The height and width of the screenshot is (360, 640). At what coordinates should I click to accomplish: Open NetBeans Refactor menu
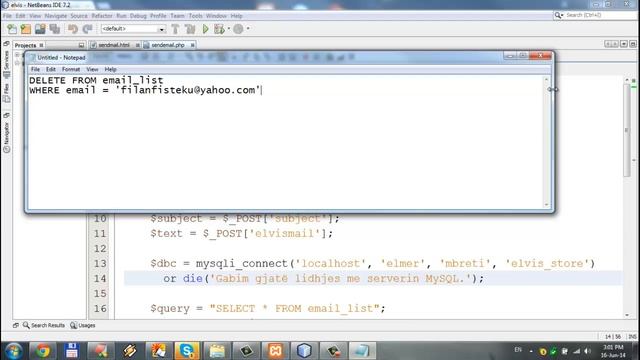pyautogui.click(x=102, y=16)
